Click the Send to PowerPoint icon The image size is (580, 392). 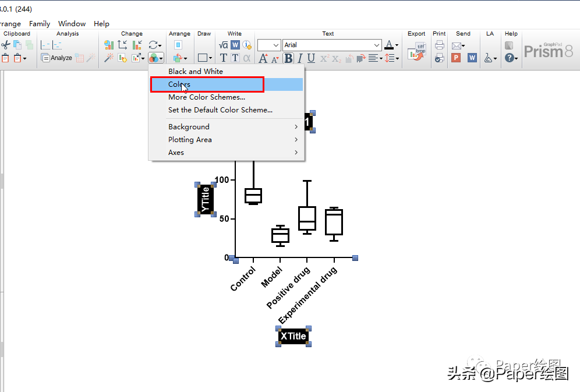click(456, 58)
